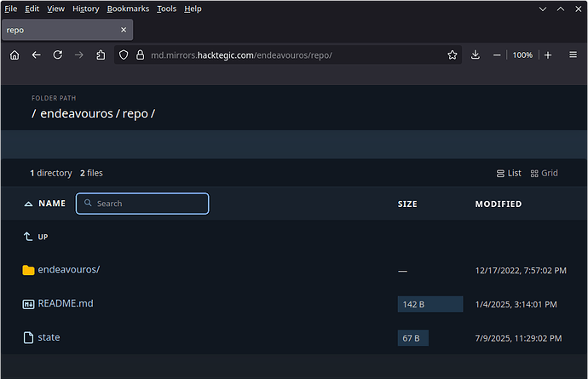Bookmark this page with the star icon
This screenshot has width=588, height=379.
click(453, 55)
